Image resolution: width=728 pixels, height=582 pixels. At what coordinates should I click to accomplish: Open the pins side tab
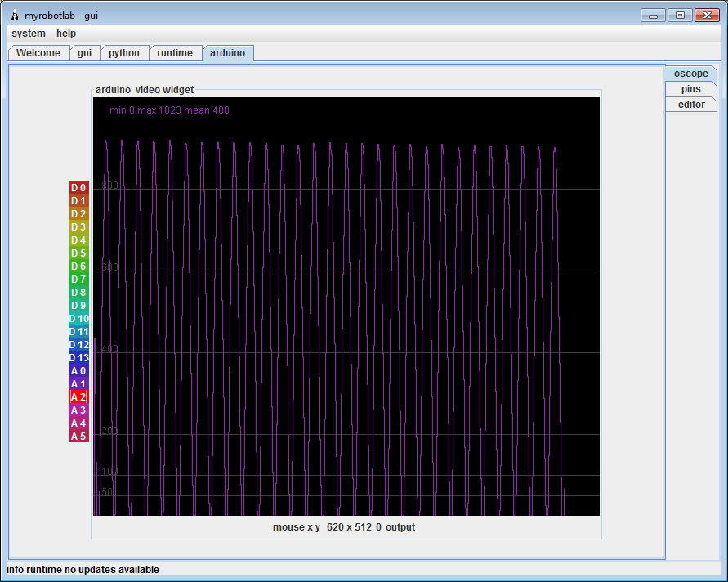(691, 89)
